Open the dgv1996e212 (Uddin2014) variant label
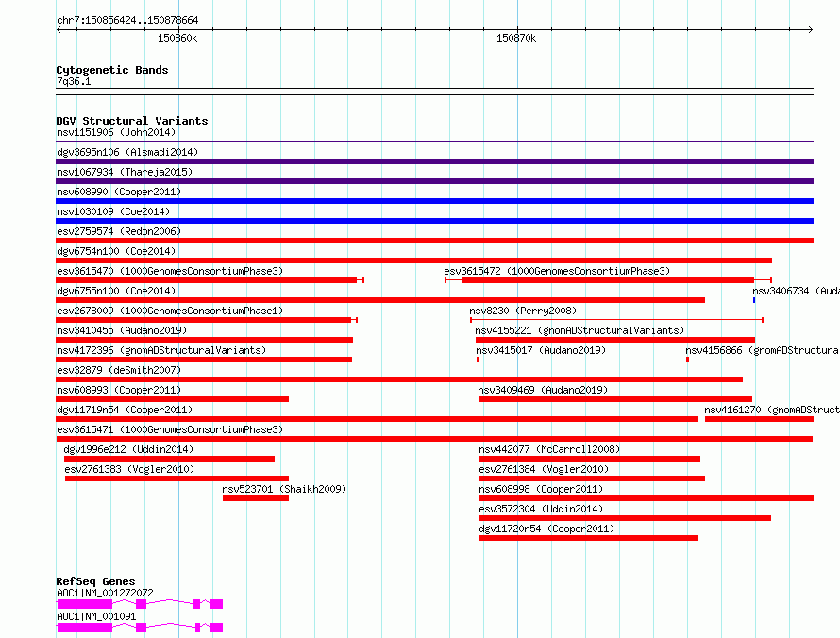This screenshot has height=638, width=840. tap(128, 449)
